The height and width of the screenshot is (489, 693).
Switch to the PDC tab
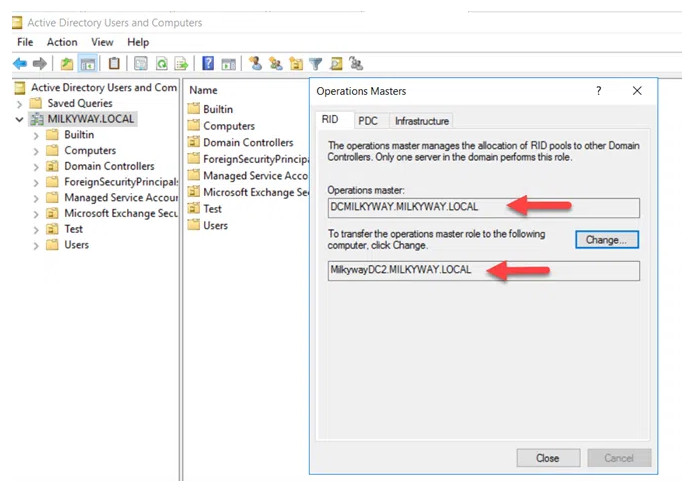(x=368, y=121)
